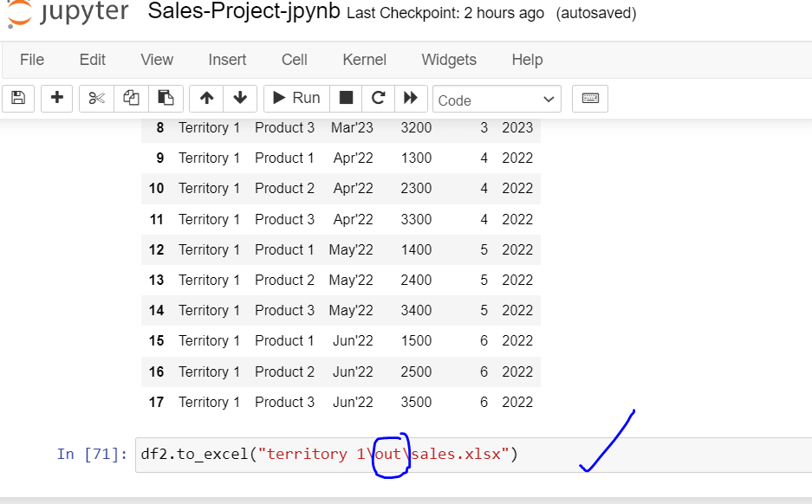Screen dimensions: 812x504
Task: Insert a cell below with plus icon
Action: click(x=57, y=98)
